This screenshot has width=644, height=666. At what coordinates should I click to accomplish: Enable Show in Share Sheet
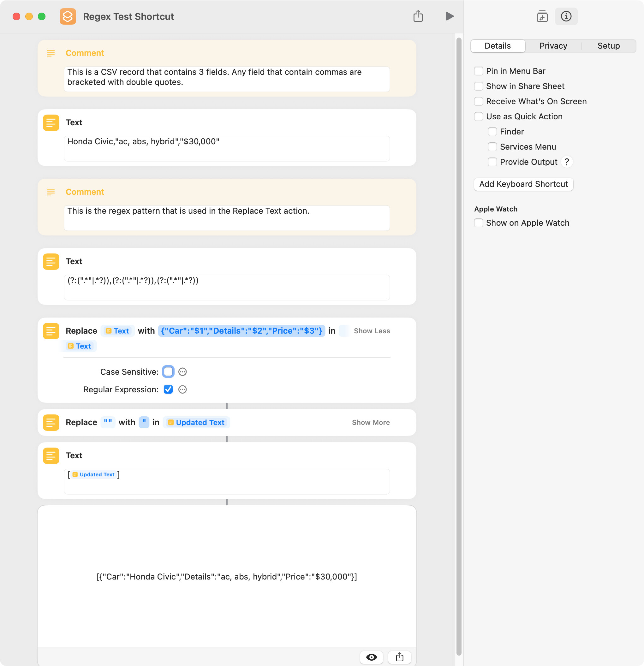(479, 86)
